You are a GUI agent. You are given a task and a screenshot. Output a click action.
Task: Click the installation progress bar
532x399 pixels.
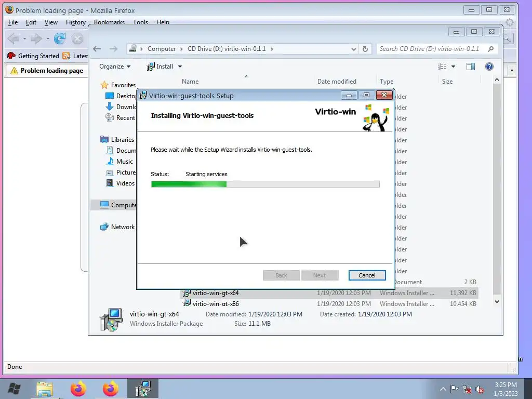(265, 184)
